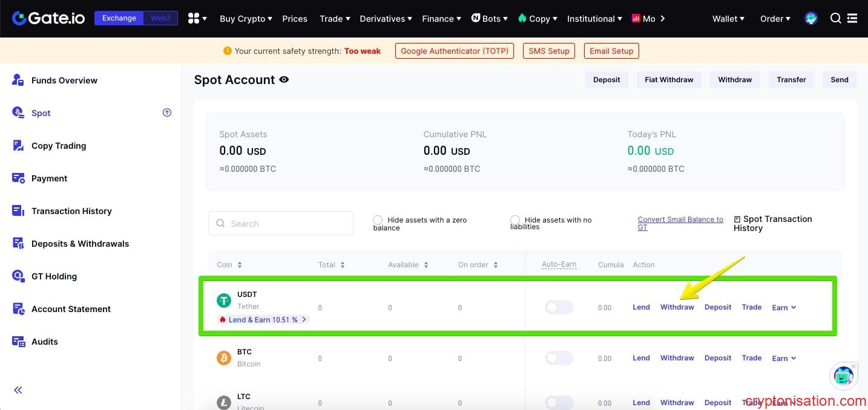868x410 pixels.
Task: Turn on Auto-Earn toggle for BTC
Action: click(x=559, y=358)
